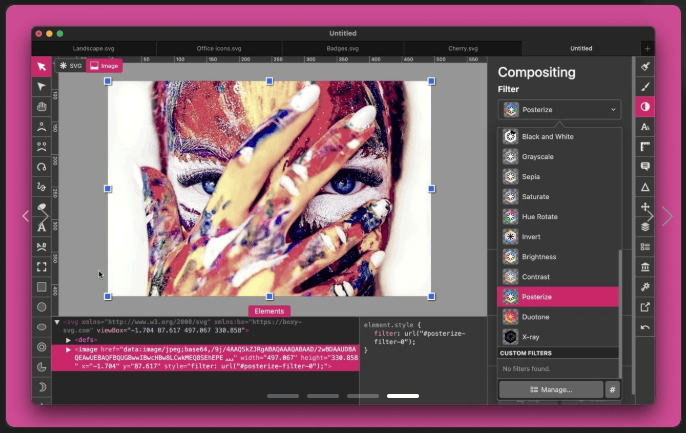The image size is (686, 433).
Task: Select the Pie shape tool
Action: [x=42, y=367]
